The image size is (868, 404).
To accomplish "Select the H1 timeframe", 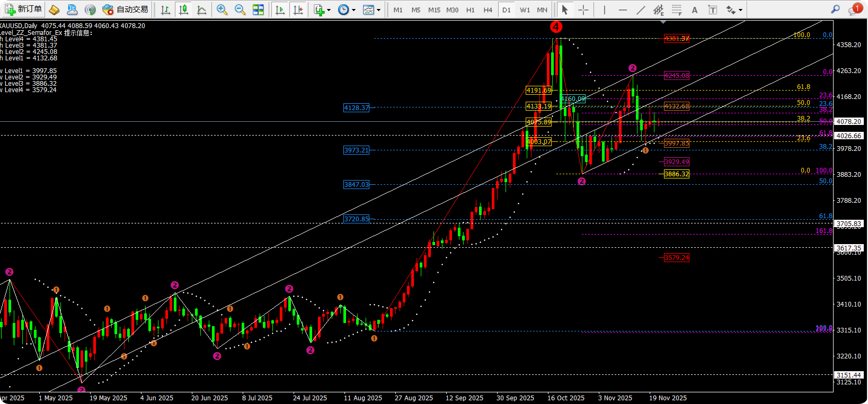I will tap(471, 10).
